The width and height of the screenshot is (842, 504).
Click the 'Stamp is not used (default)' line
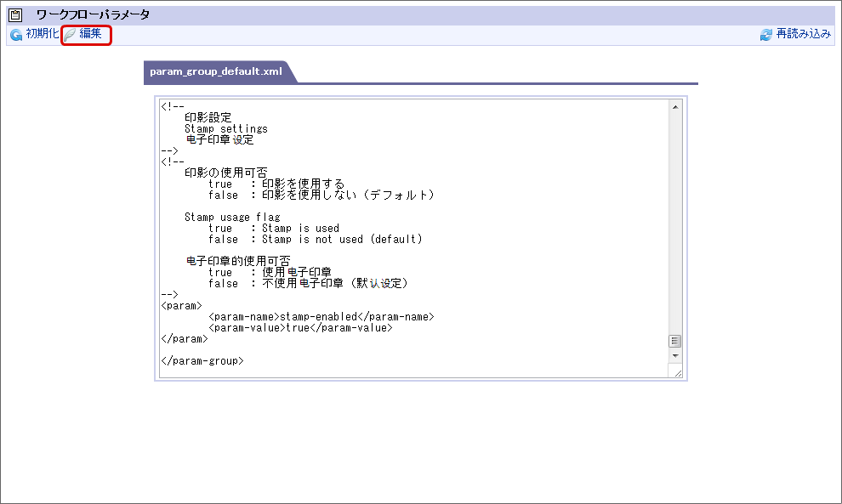[315, 240]
